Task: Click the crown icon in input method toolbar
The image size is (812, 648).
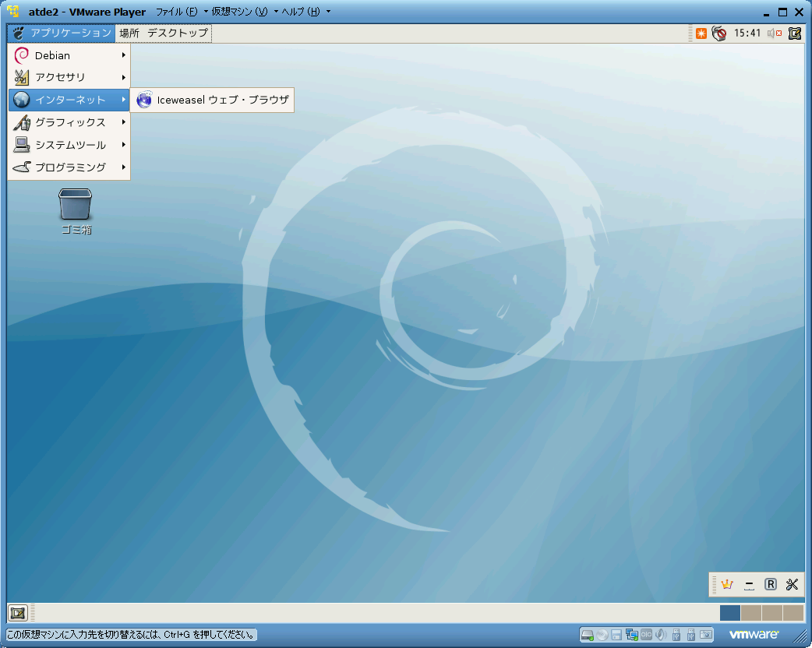Action: click(x=727, y=584)
